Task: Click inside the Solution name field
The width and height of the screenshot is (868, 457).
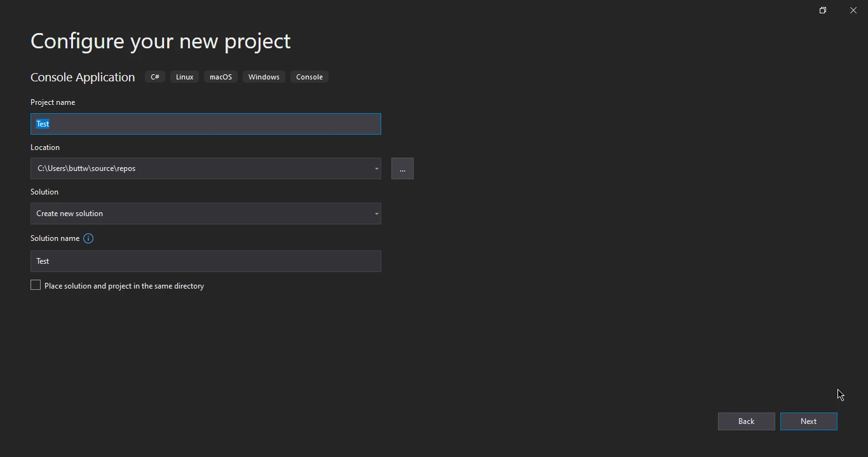Action: point(205,261)
